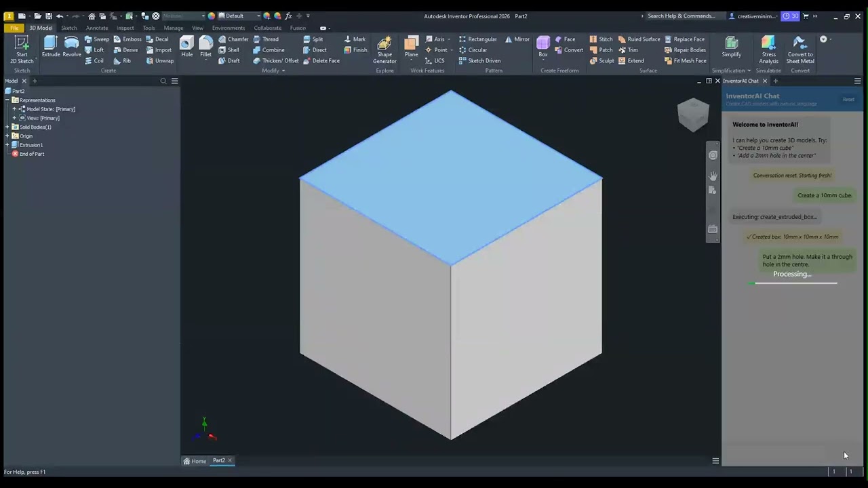This screenshot has height=488, width=868.
Task: Create a work Plane
Action: tap(411, 47)
